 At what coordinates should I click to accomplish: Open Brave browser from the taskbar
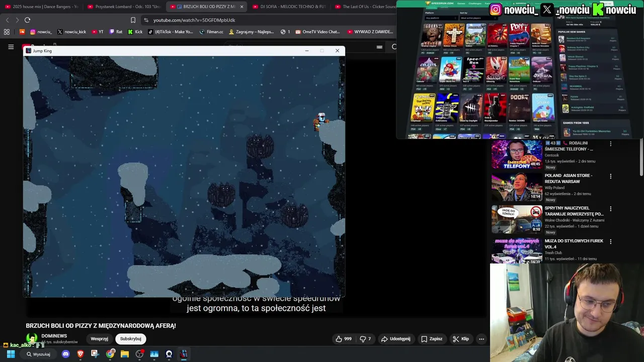pos(80,354)
